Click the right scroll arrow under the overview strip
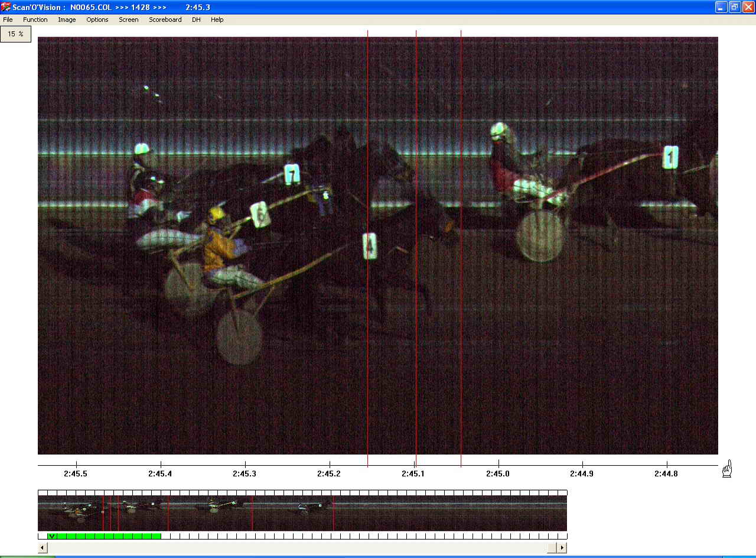The height and width of the screenshot is (558, 756). (562, 548)
